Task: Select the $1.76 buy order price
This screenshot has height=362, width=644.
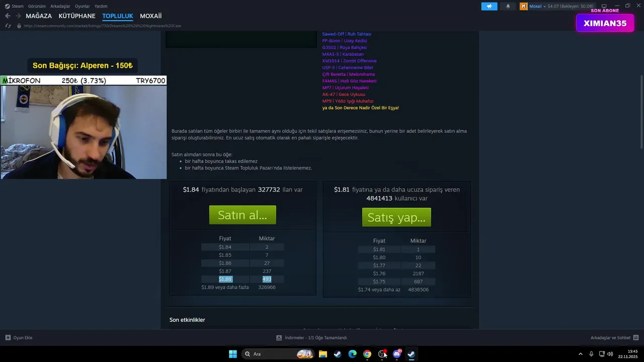Action: coord(379,274)
